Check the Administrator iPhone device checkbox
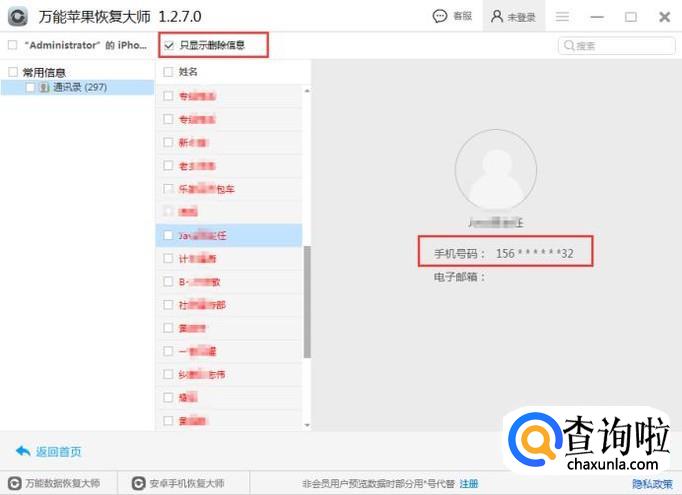Image resolution: width=682 pixels, height=495 pixels. 13,45
